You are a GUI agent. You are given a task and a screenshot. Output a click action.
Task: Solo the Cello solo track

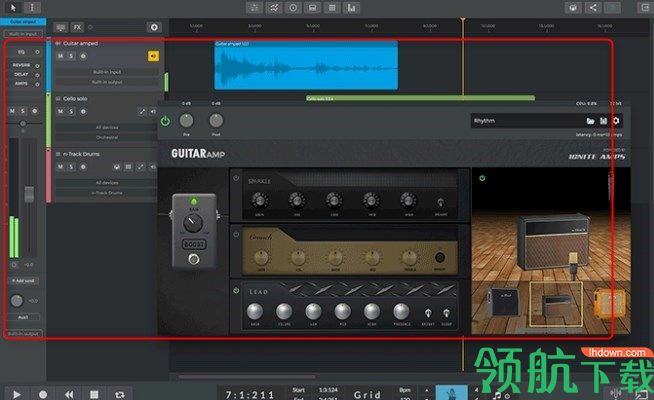click(x=71, y=111)
